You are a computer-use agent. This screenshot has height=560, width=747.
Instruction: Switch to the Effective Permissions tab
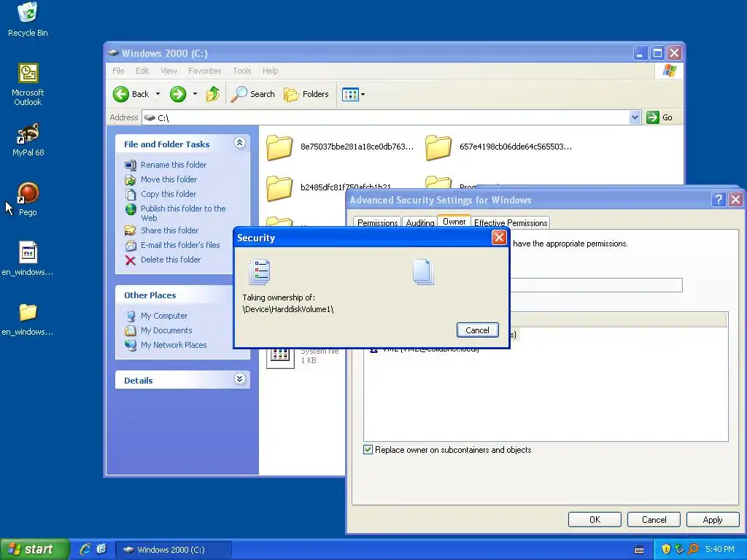(x=510, y=223)
